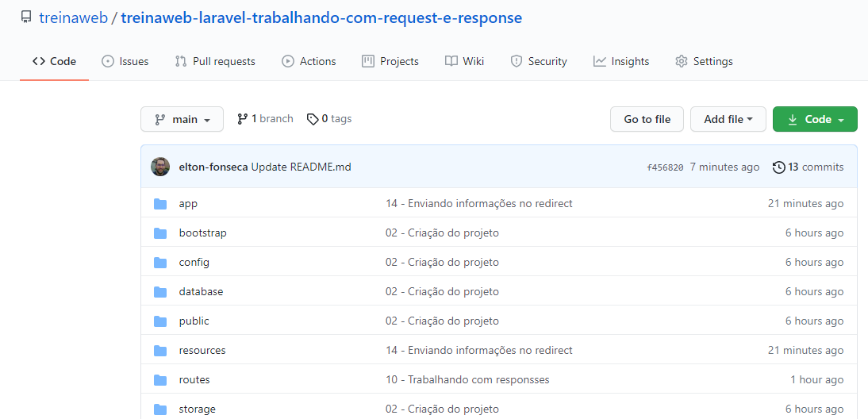The height and width of the screenshot is (419, 868).
Task: Open the Pull requests tab
Action: click(215, 61)
